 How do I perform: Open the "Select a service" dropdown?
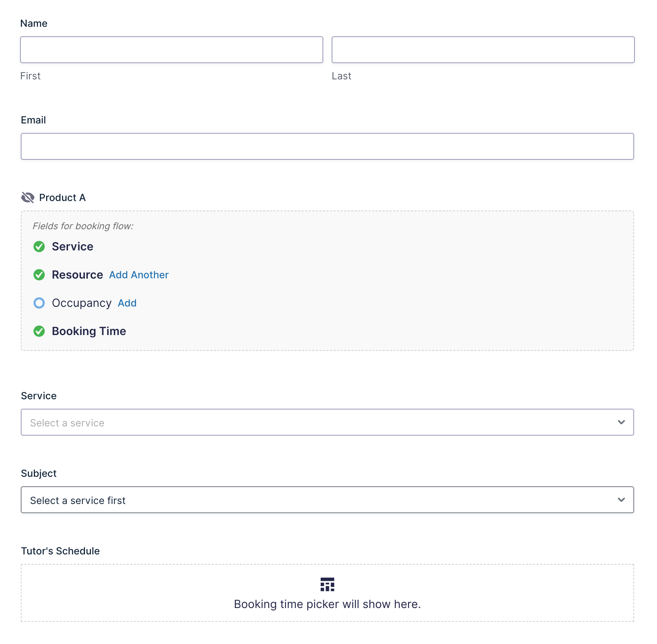click(317, 422)
